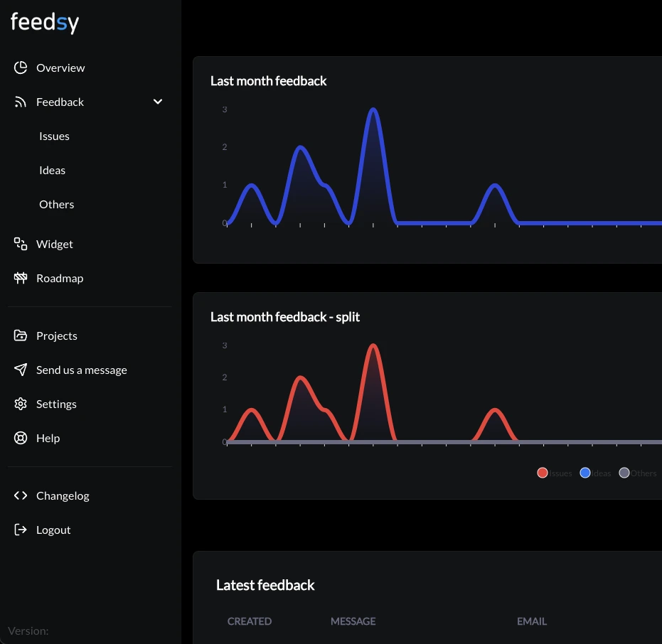Click the Help question mark icon
This screenshot has width=662, height=644.
pos(21,438)
